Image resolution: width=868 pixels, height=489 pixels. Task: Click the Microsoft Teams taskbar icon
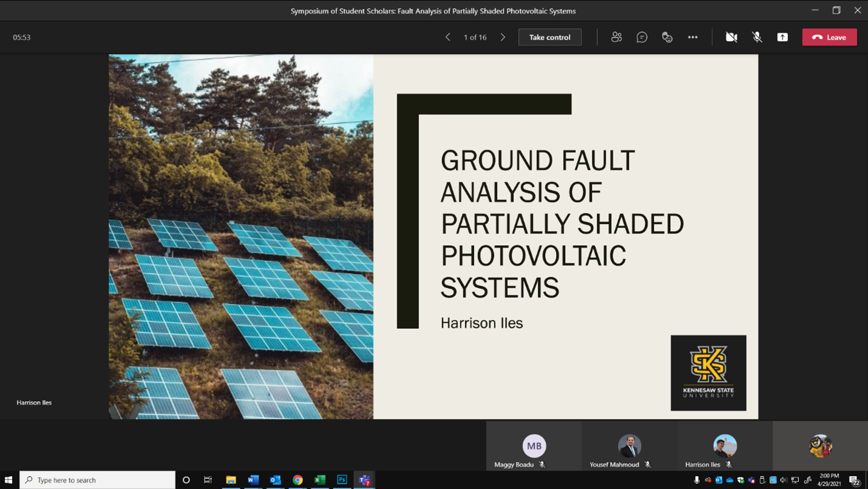click(364, 480)
